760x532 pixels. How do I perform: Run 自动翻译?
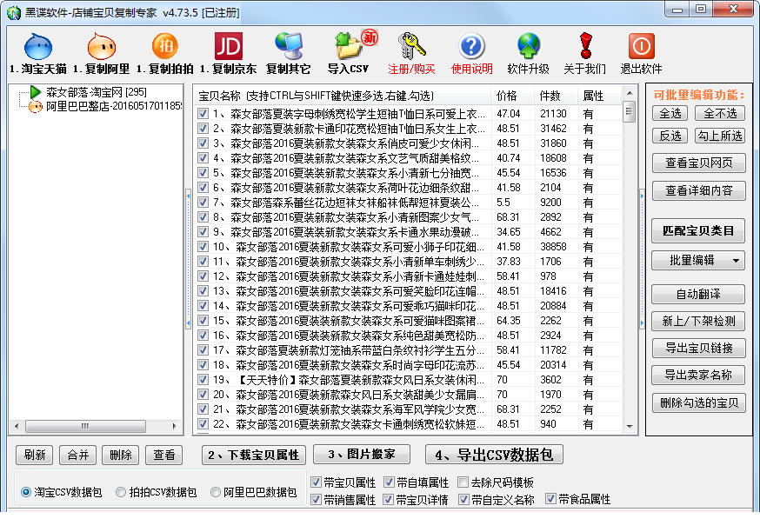coord(698,294)
